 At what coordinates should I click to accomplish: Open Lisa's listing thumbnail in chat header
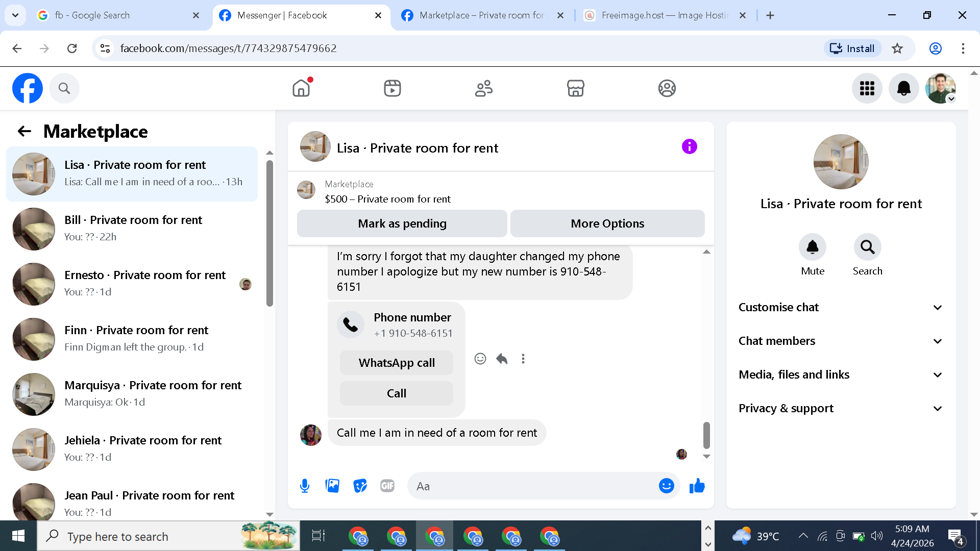[315, 147]
